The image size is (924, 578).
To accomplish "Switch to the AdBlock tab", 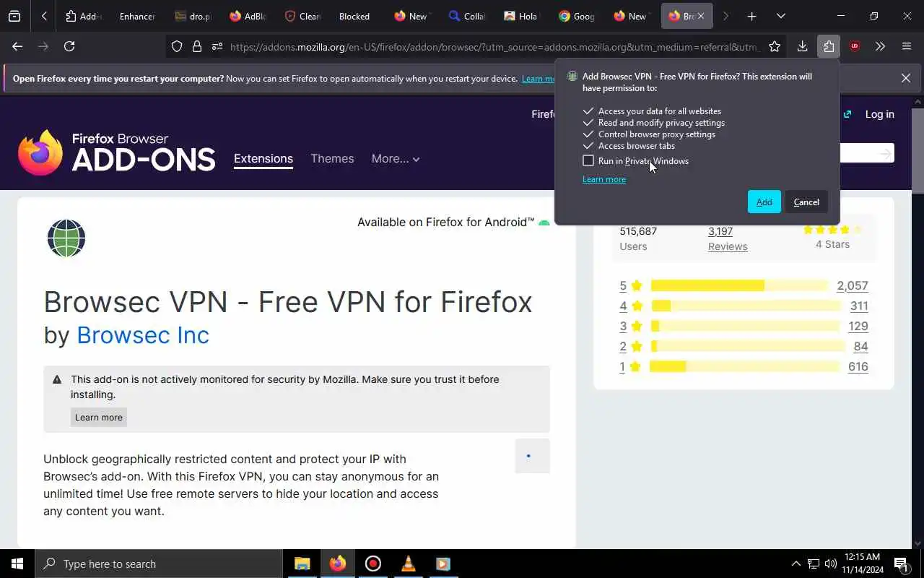I will point(248,16).
